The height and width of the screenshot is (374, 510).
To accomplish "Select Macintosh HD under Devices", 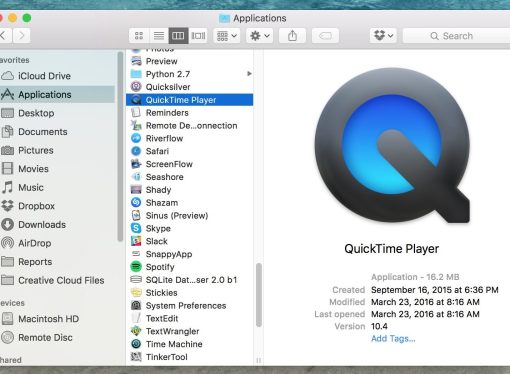I will [x=57, y=319].
